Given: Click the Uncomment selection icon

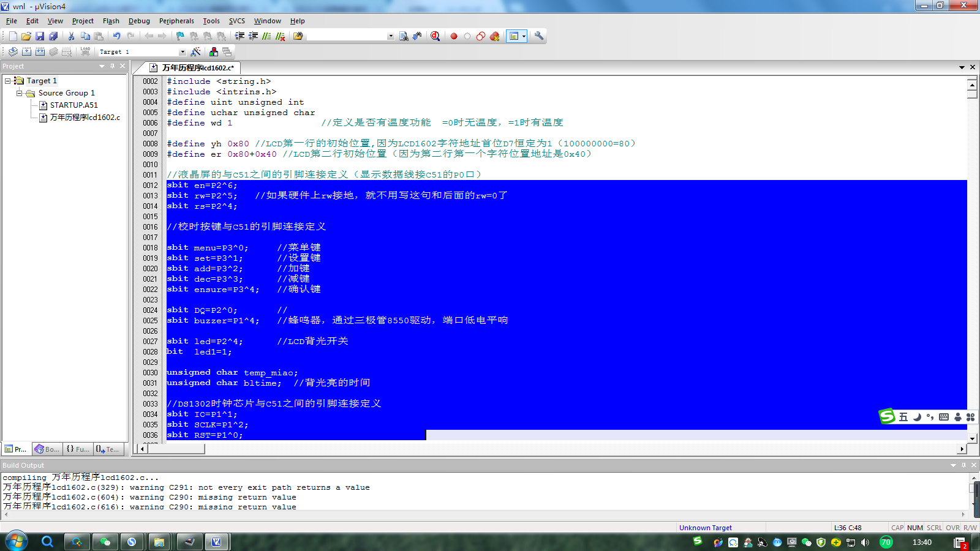Looking at the screenshot, I should (280, 36).
